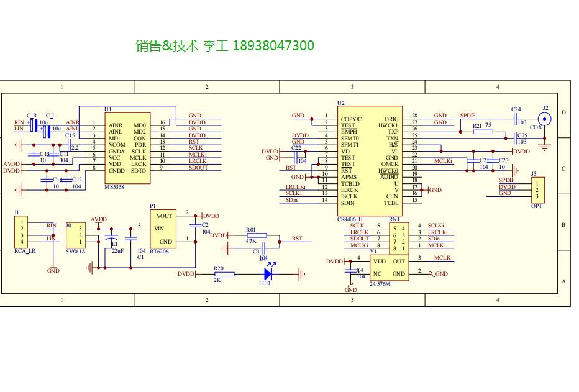Select resistor R20 2K symbol

click(x=224, y=274)
